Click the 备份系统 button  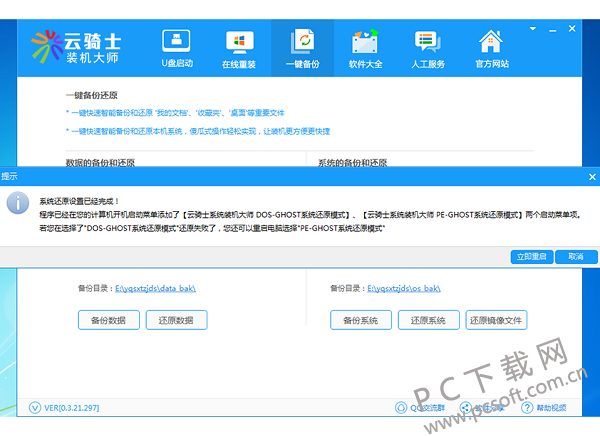point(361,320)
